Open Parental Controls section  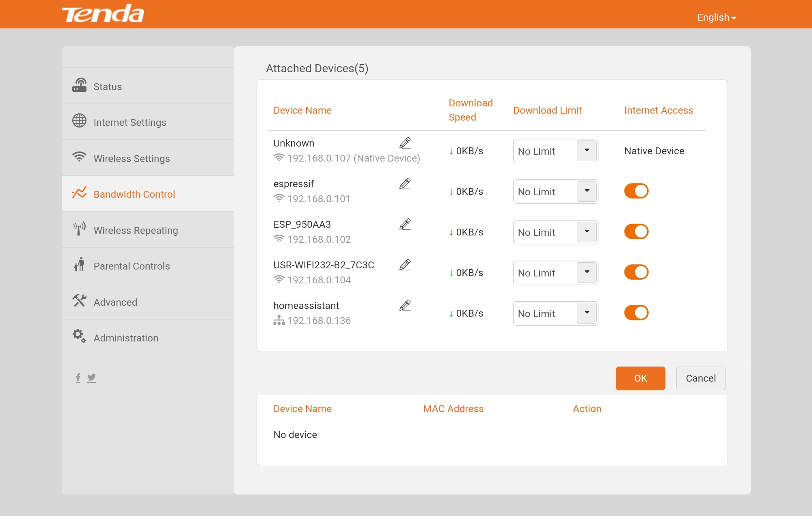(x=132, y=266)
